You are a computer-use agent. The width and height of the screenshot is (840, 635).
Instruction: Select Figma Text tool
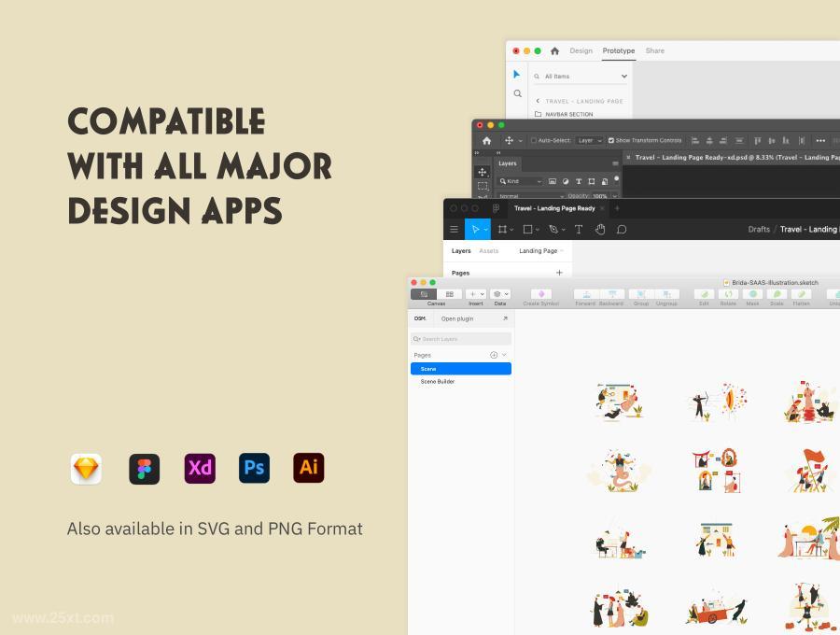coord(579,230)
